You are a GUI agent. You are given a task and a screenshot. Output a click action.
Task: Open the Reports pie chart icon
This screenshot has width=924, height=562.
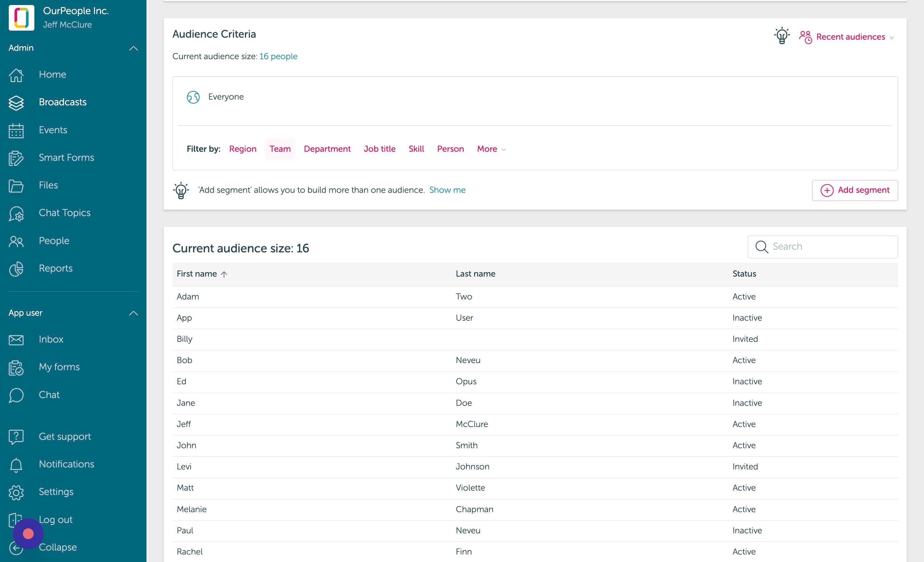[16, 269]
